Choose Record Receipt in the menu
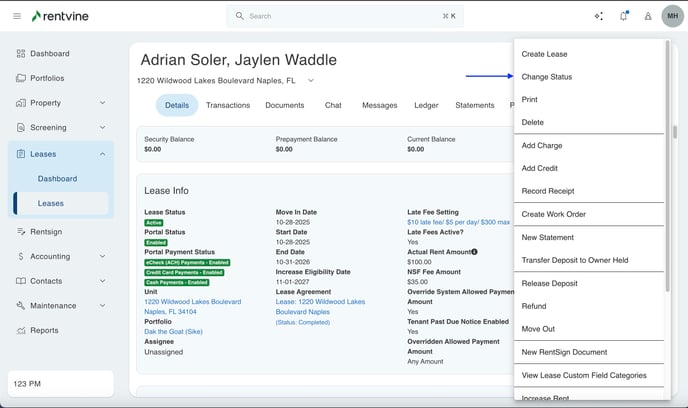This screenshot has width=688, height=408. (548, 191)
